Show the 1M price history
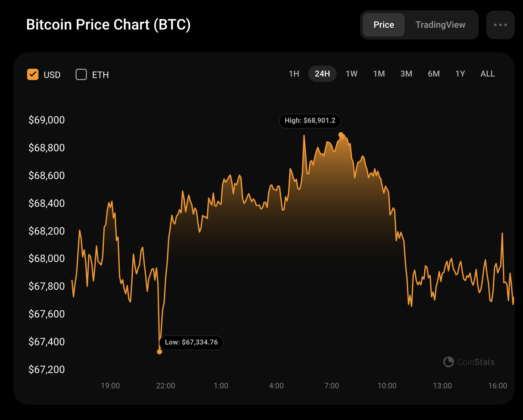This screenshot has width=523, height=420. [x=379, y=74]
